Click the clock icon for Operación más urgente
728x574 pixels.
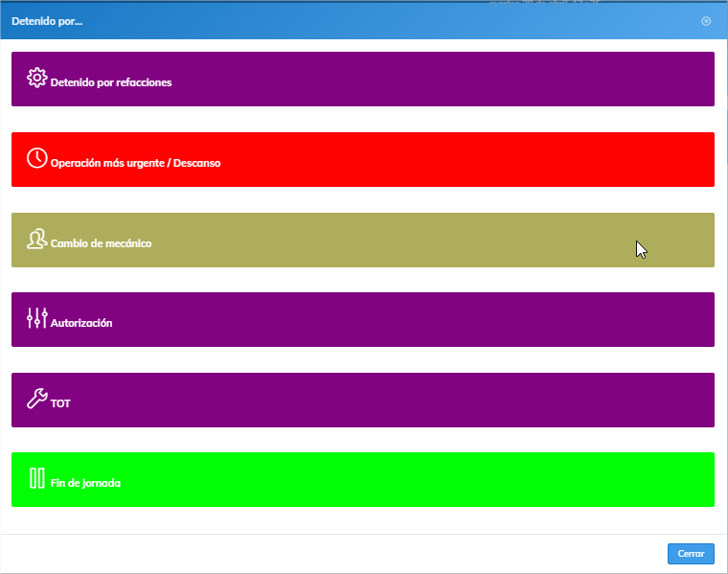pyautogui.click(x=36, y=158)
